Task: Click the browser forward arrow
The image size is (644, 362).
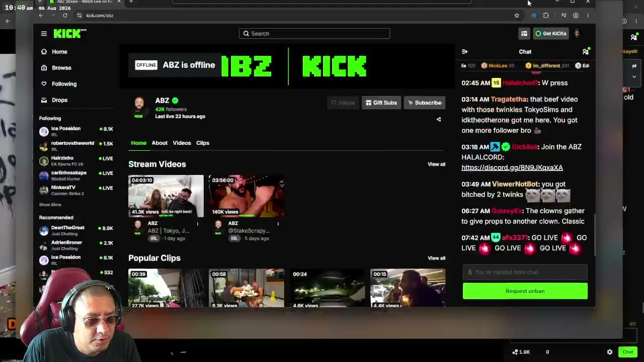Action: (x=53, y=16)
